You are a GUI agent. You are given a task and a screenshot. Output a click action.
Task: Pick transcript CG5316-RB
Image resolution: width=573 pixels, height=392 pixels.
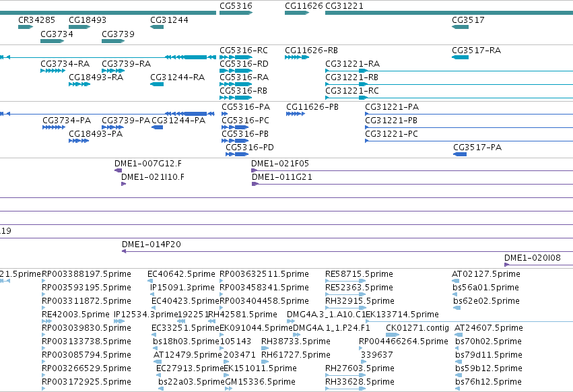[243, 91]
